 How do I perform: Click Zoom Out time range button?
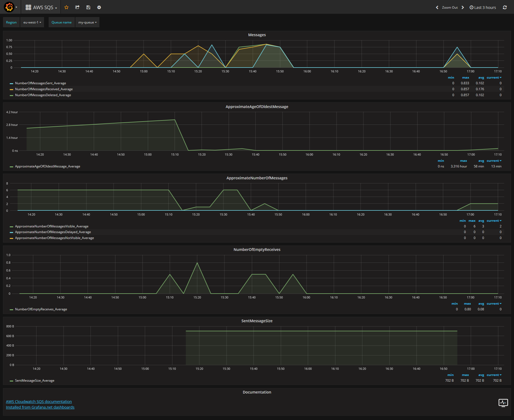pyautogui.click(x=450, y=8)
